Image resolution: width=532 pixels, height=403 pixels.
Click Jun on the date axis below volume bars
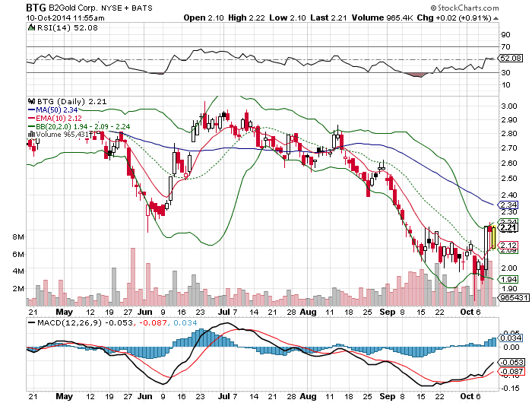[145, 312]
